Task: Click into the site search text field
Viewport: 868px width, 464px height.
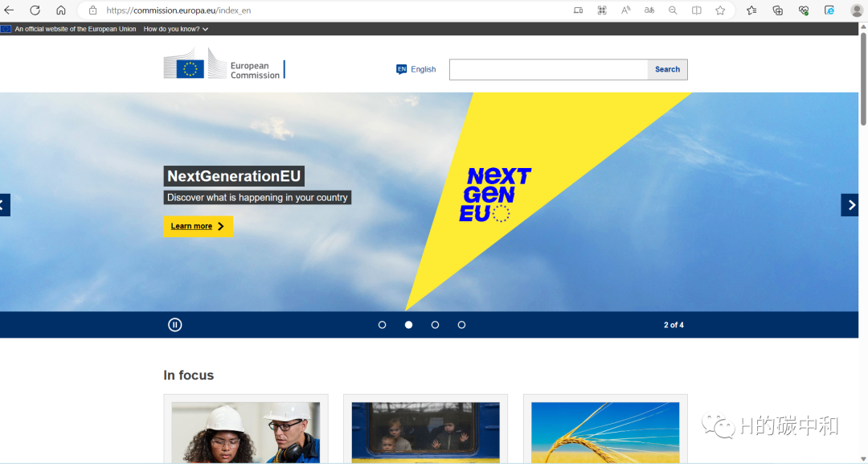Action: pyautogui.click(x=549, y=69)
